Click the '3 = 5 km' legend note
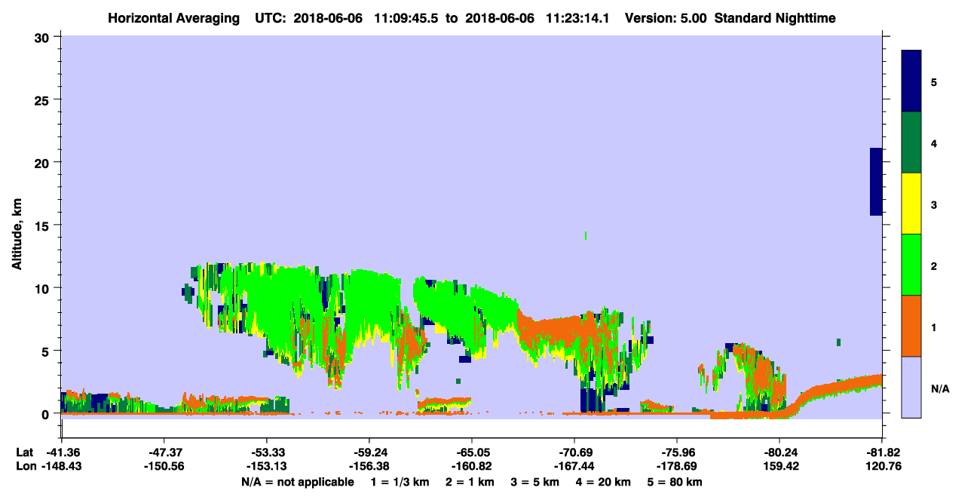Screen dimensions: 980x503 pos(536,482)
